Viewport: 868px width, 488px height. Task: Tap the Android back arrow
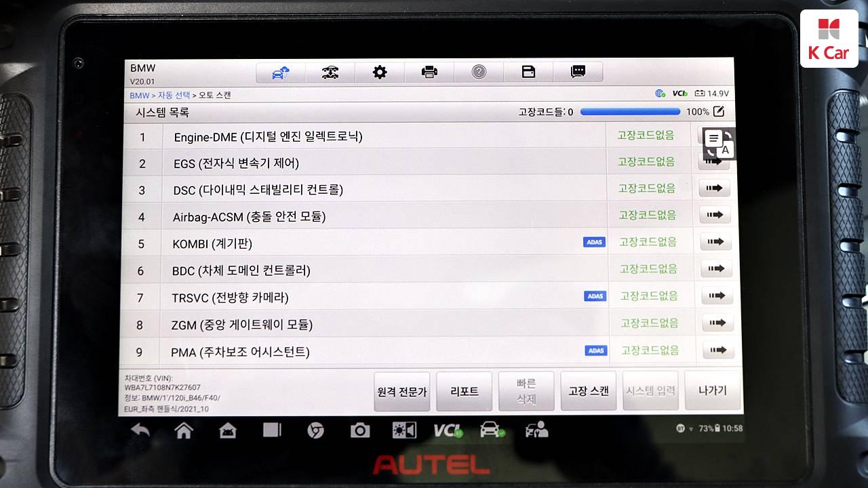[x=140, y=430]
